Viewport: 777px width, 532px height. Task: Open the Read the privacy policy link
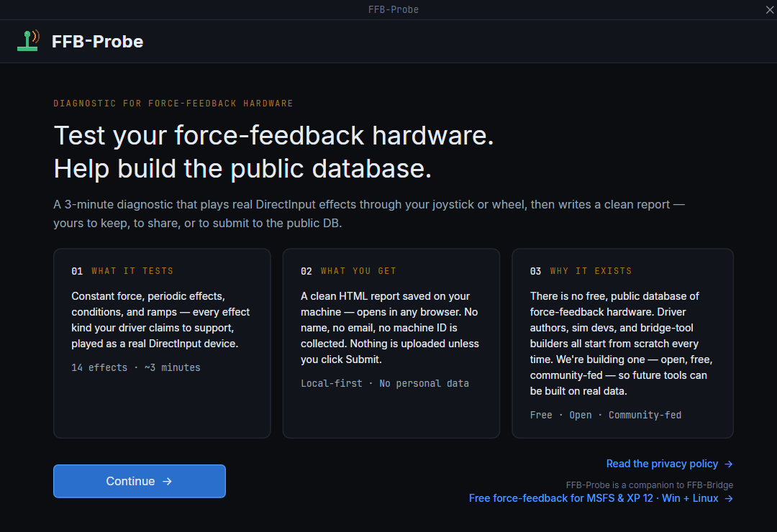(670, 464)
